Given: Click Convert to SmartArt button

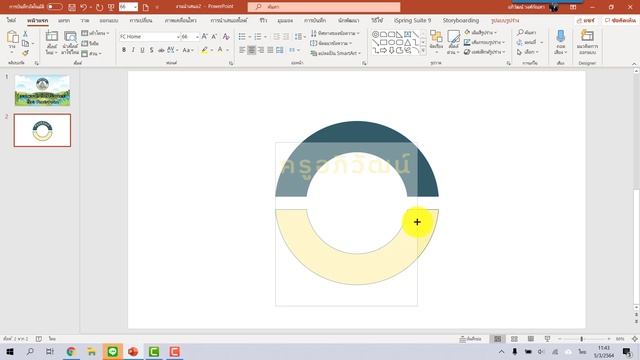Looking at the screenshot, I should click(335, 53).
